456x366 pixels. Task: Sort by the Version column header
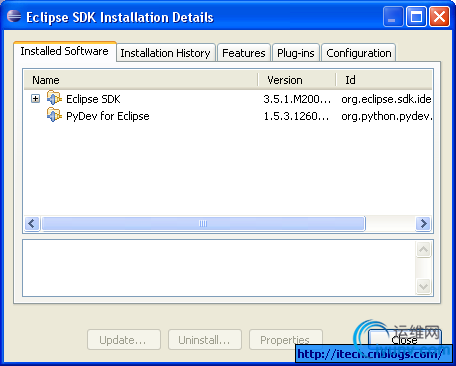point(297,80)
